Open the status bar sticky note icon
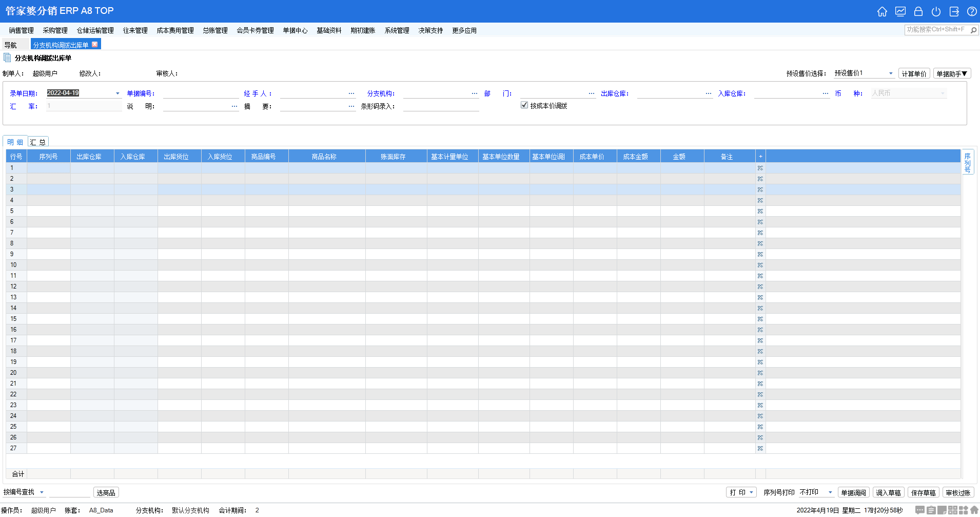The image size is (980, 517). pyautogui.click(x=942, y=510)
